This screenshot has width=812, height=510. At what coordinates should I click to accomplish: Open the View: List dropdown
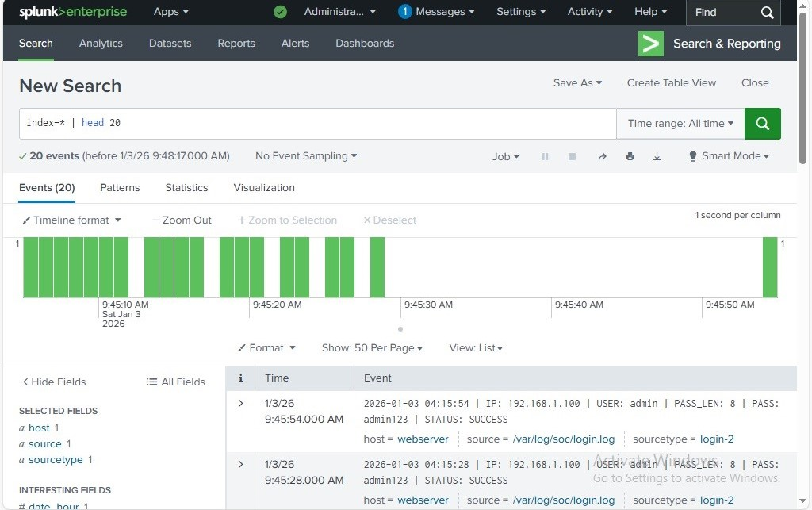tap(476, 348)
